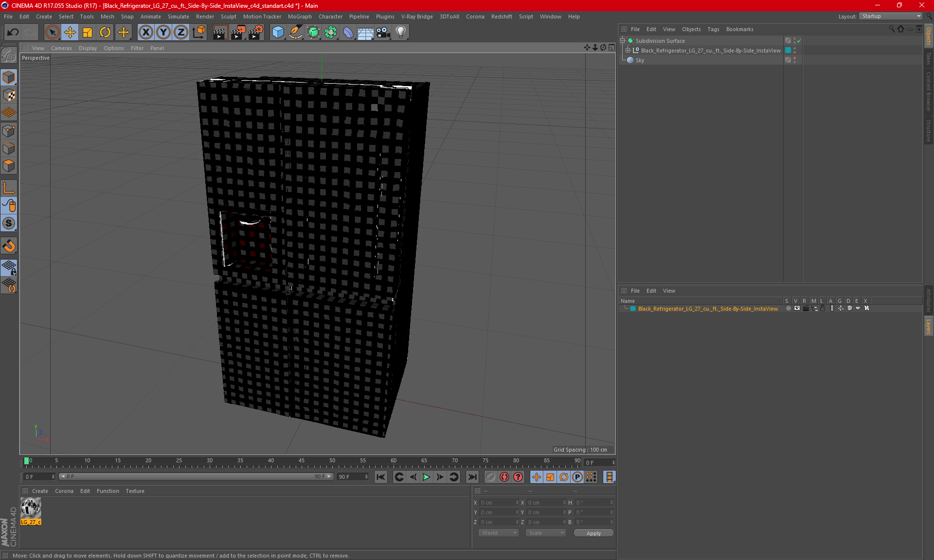Image resolution: width=934 pixels, height=560 pixels.
Task: Add a Light object
Action: click(x=401, y=32)
